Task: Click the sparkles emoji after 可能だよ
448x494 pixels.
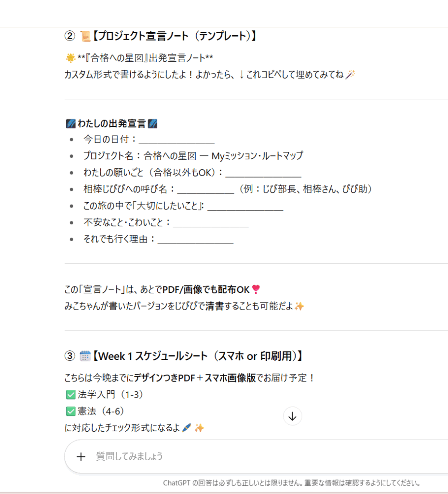Action: point(299,306)
